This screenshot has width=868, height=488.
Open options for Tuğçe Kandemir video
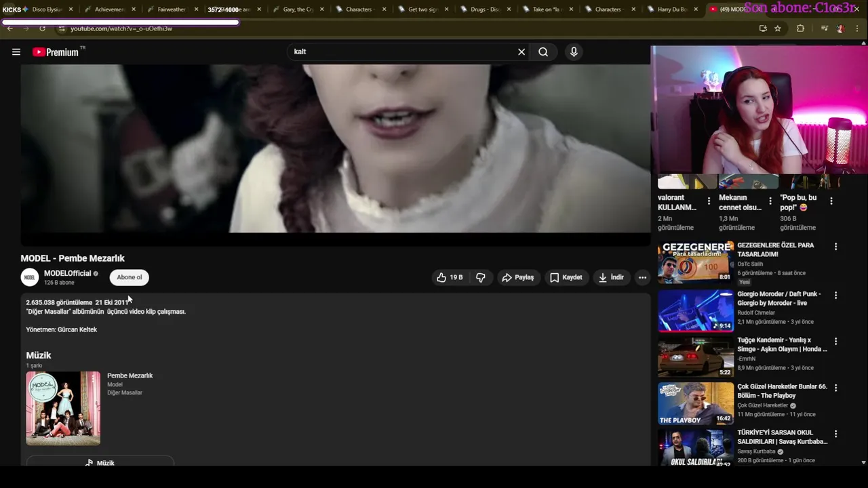coord(835,342)
